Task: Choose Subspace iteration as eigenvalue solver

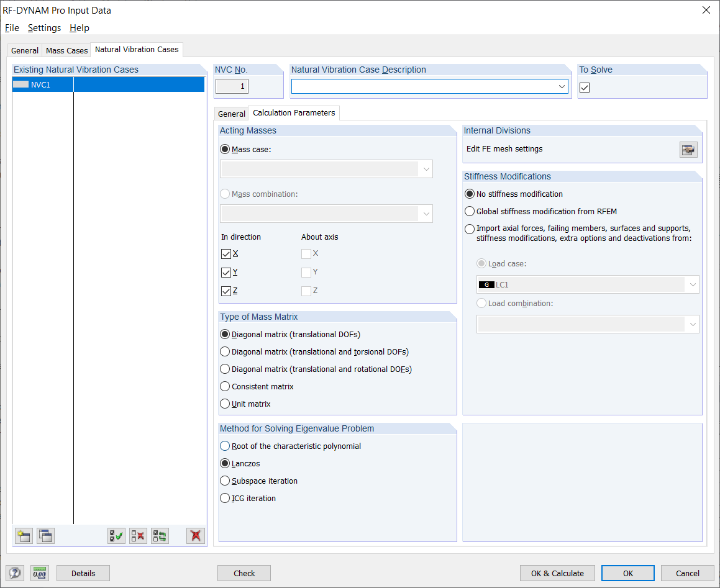Action: pyautogui.click(x=224, y=481)
